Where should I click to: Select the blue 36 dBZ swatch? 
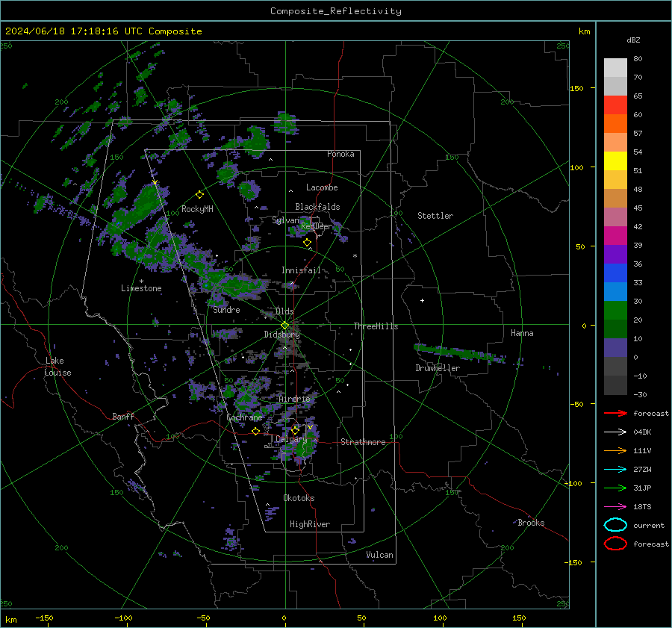615,273
